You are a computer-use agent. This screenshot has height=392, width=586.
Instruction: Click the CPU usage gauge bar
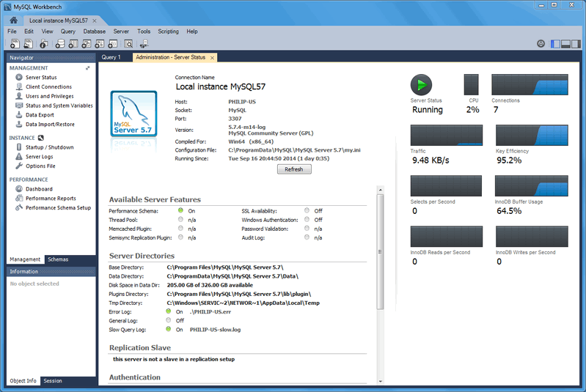[472, 85]
